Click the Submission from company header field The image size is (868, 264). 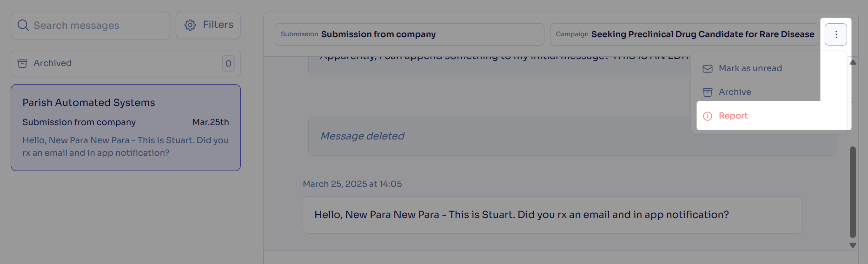click(x=409, y=34)
